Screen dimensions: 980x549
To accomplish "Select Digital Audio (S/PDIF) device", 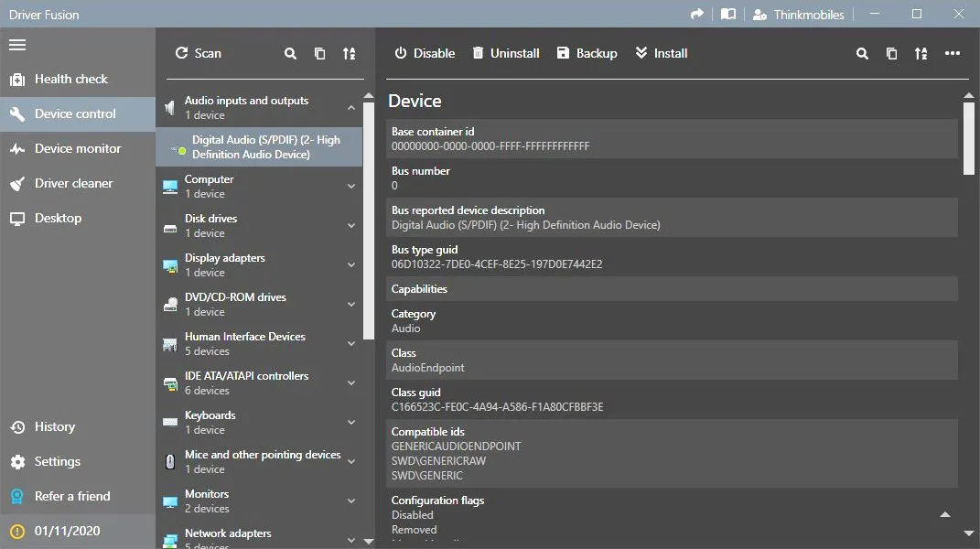I will [259, 147].
